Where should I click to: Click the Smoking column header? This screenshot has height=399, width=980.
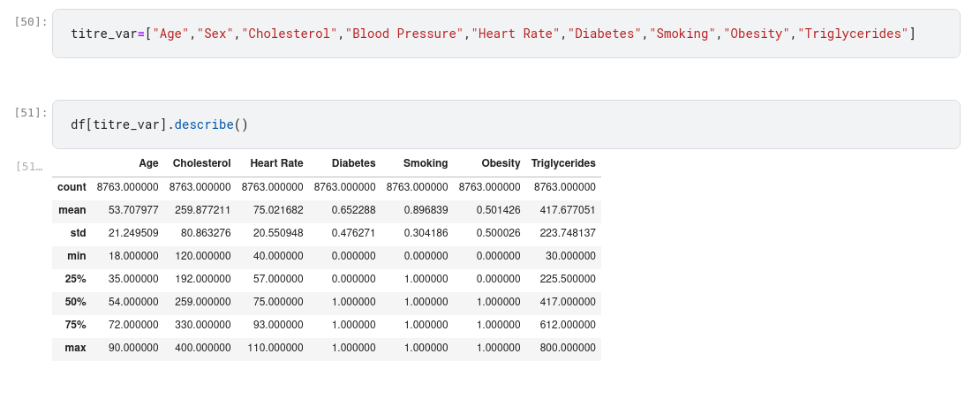pos(426,163)
